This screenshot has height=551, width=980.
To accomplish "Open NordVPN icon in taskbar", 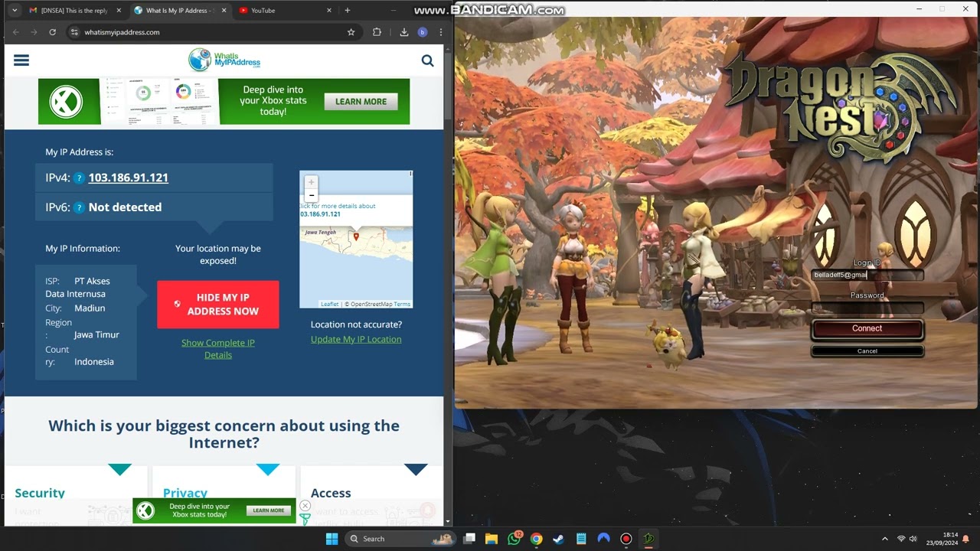I will pos(604,539).
